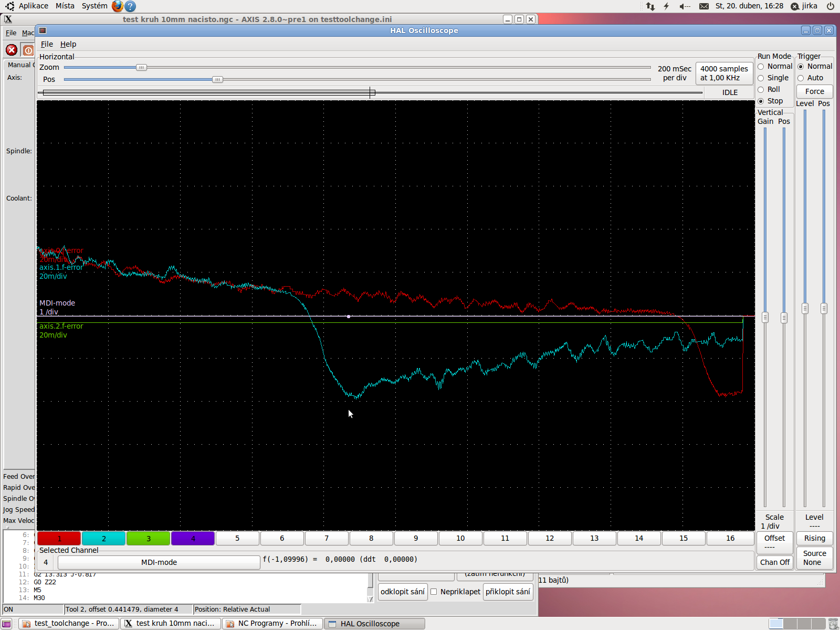
Task: Toggle the machine power icon
Action: [x=28, y=50]
